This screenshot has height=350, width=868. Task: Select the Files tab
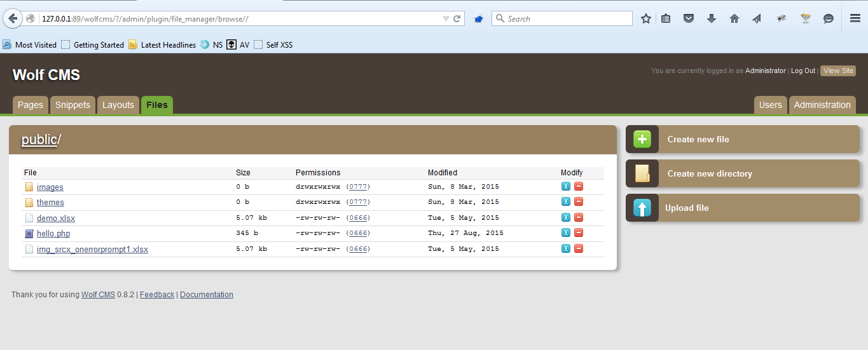pos(157,105)
